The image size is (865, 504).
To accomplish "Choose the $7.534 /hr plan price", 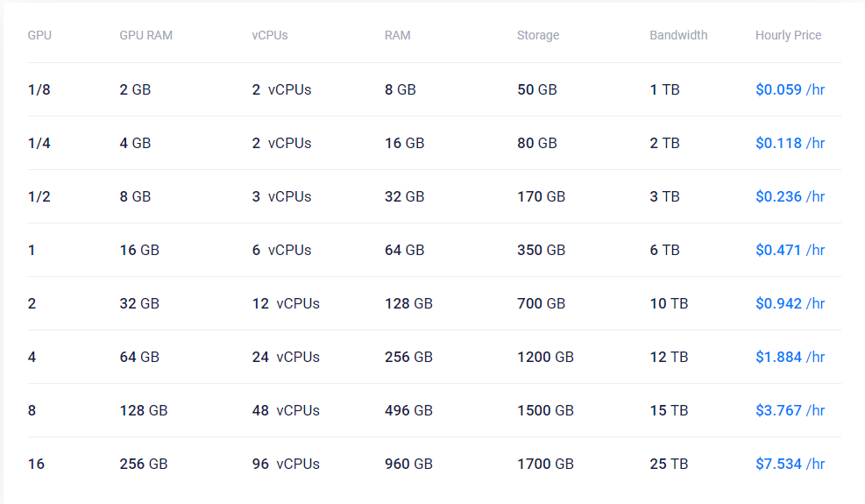I will coord(790,465).
